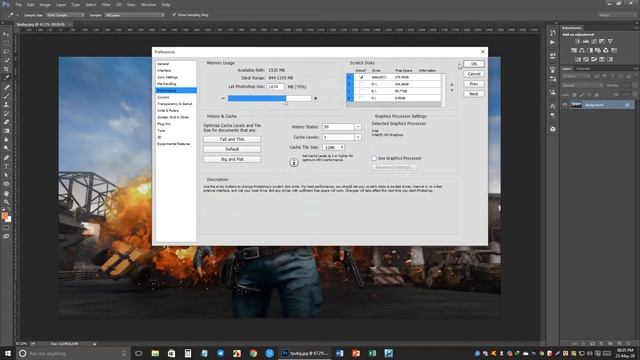The width and height of the screenshot is (640, 360).
Task: Hide the Background layer eye icon
Action: tap(565, 105)
